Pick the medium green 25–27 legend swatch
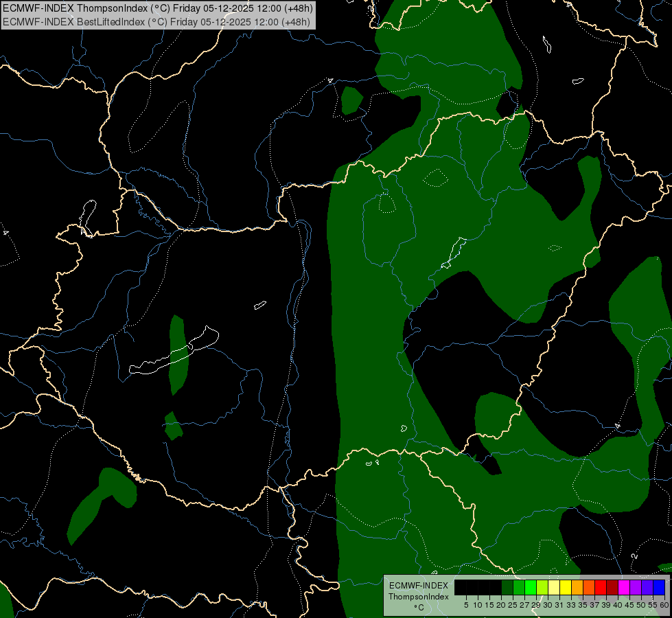This screenshot has width=672, height=618. (x=519, y=587)
